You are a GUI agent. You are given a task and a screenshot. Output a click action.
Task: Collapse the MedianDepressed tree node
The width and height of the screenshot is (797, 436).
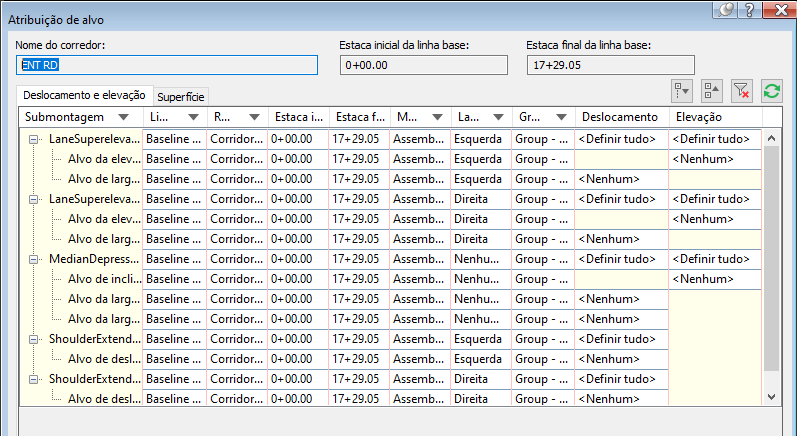(x=35, y=259)
